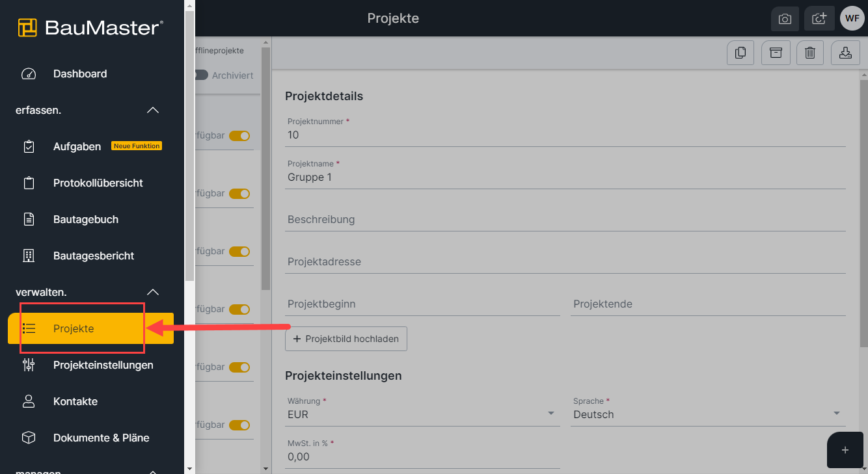Toggle the last visible verfügbar switch
Viewport: 868px width, 474px height.
tap(239, 425)
